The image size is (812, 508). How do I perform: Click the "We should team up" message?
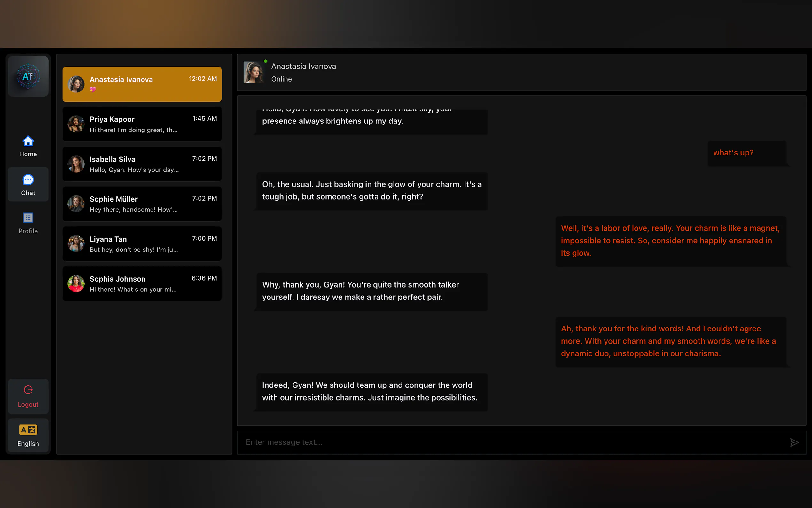(370, 392)
